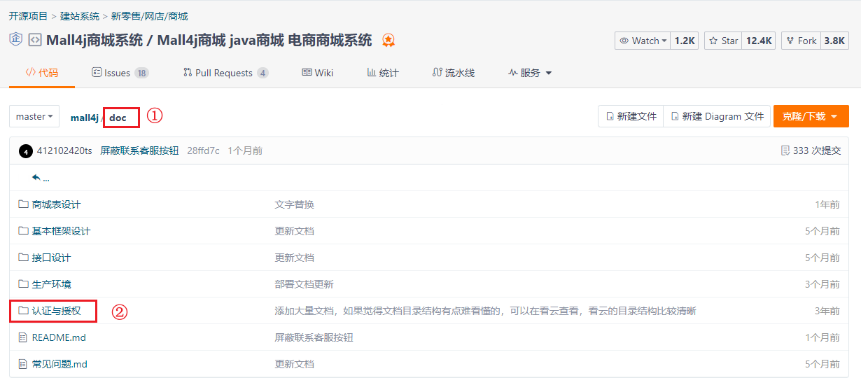Click the committer name 412102420ts

pyautogui.click(x=64, y=151)
